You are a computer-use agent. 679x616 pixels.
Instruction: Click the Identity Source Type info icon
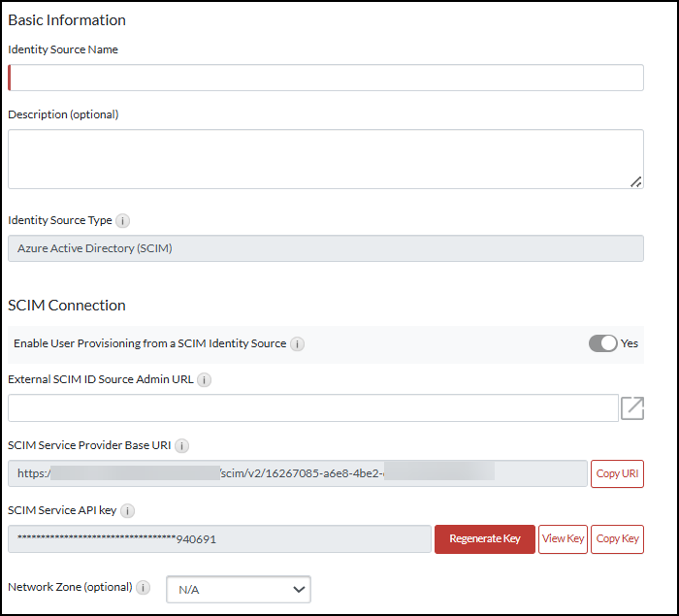[123, 220]
